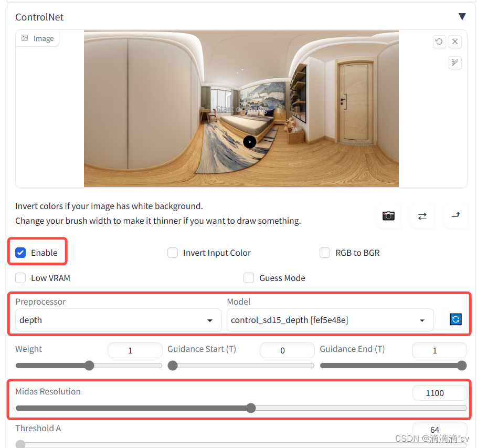Remove the ControlNet image with X icon

pos(455,41)
